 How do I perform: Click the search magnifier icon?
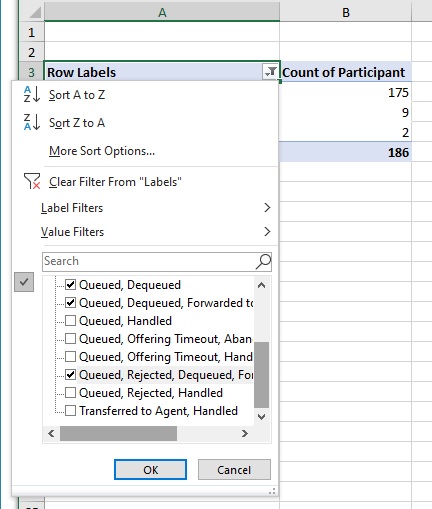point(263,261)
